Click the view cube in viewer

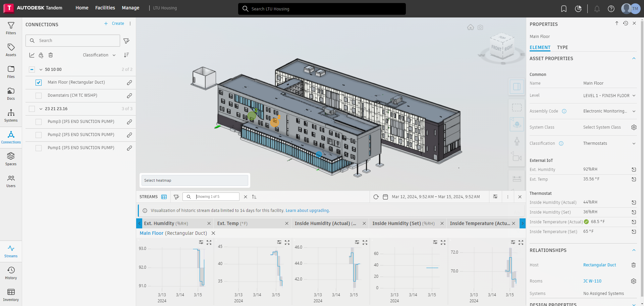[x=502, y=47]
